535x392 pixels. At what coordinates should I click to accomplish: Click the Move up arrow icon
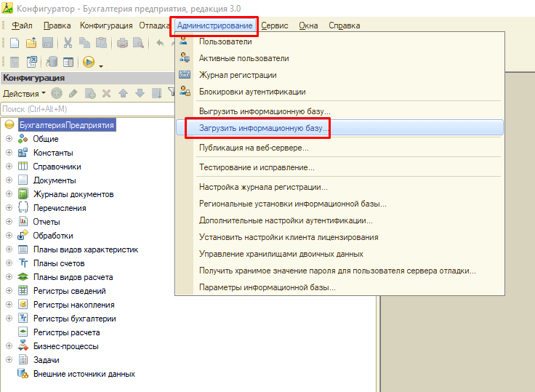click(123, 93)
